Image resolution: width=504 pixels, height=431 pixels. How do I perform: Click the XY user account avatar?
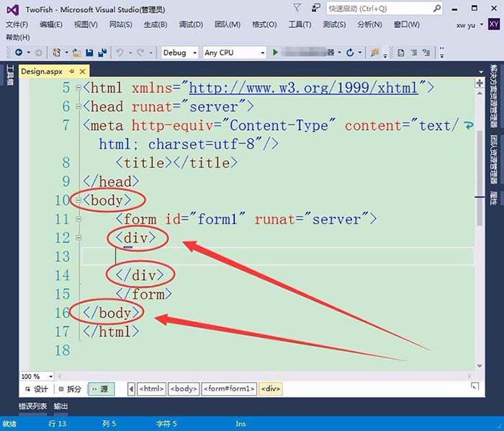click(x=494, y=24)
